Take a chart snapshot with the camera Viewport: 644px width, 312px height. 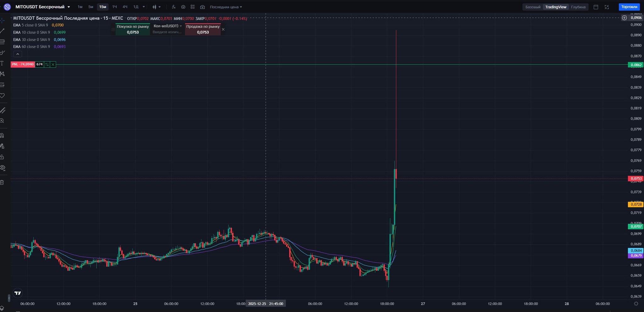click(202, 7)
